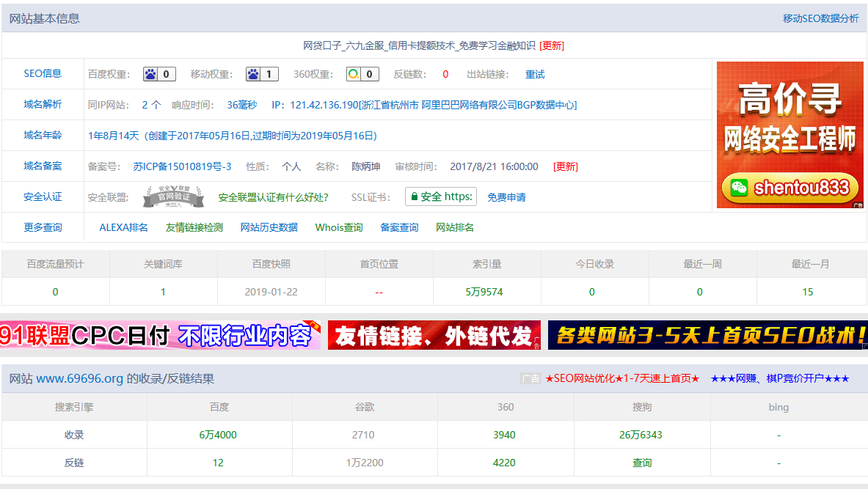Click the 360 weight circle badge

coord(362,74)
